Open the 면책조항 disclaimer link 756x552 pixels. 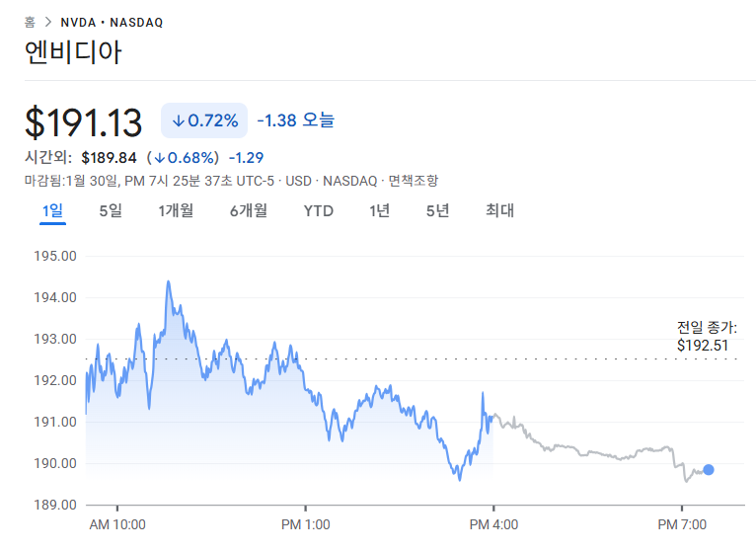tap(414, 181)
